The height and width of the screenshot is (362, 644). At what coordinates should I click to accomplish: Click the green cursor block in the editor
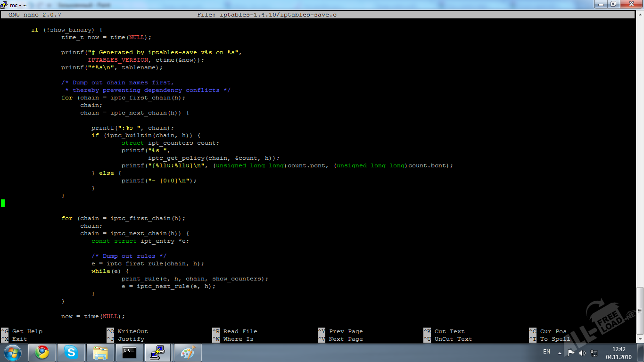(3, 203)
